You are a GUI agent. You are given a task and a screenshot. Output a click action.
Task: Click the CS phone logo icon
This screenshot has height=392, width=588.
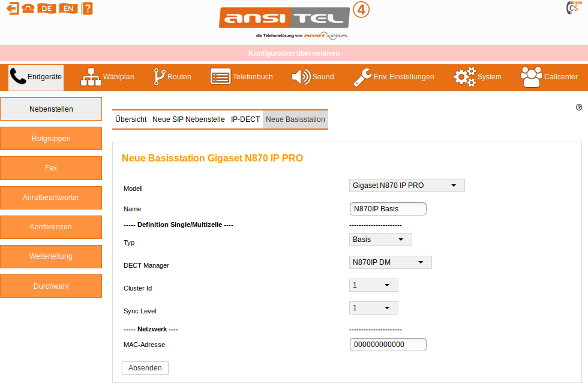click(x=572, y=8)
